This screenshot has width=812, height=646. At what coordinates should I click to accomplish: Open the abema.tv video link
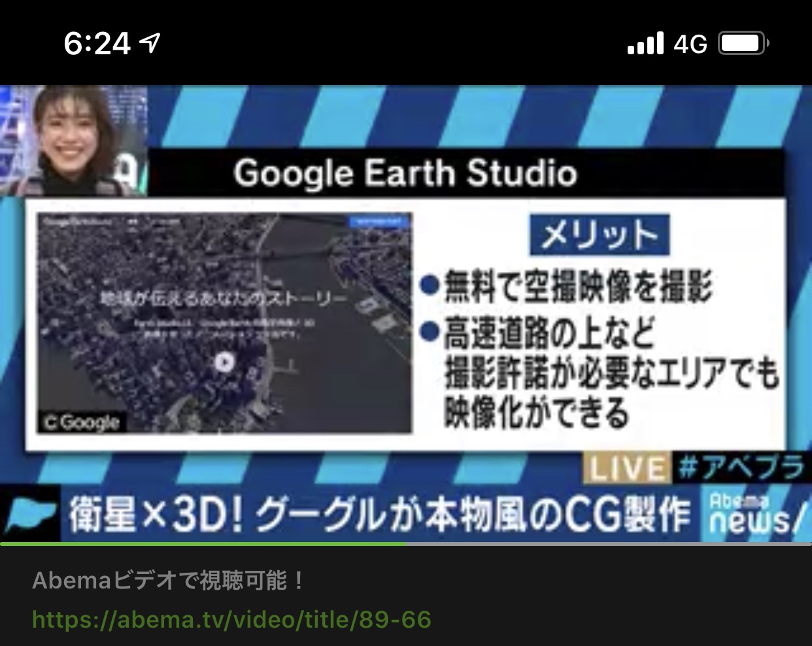(x=231, y=619)
